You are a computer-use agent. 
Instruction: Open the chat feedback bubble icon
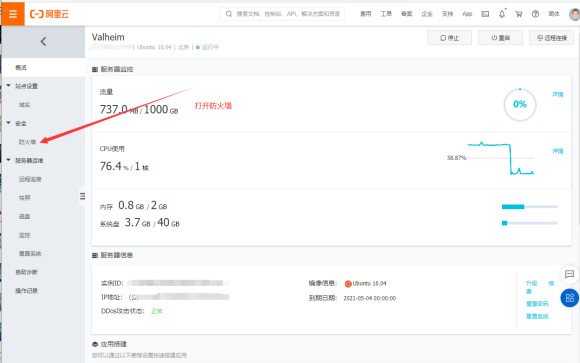click(570, 274)
